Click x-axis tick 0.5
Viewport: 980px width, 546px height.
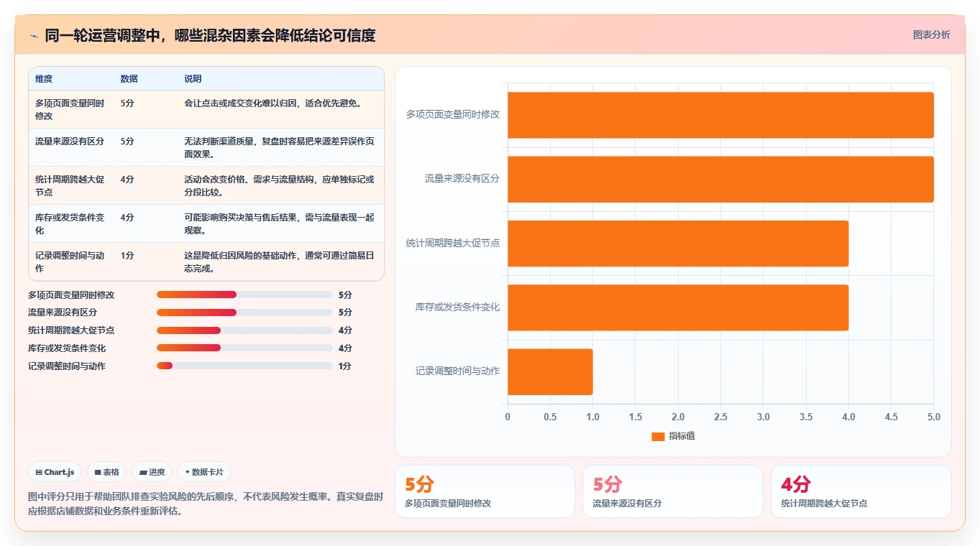550,417
